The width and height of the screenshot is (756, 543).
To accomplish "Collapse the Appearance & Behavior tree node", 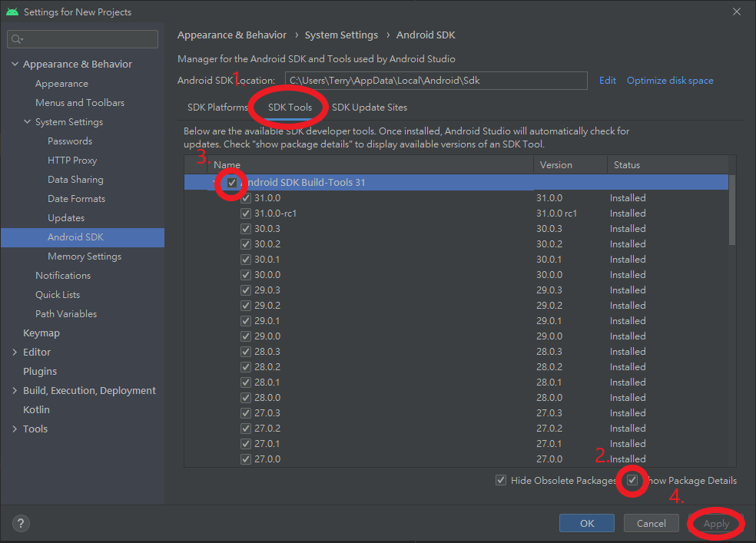I will 15,64.
